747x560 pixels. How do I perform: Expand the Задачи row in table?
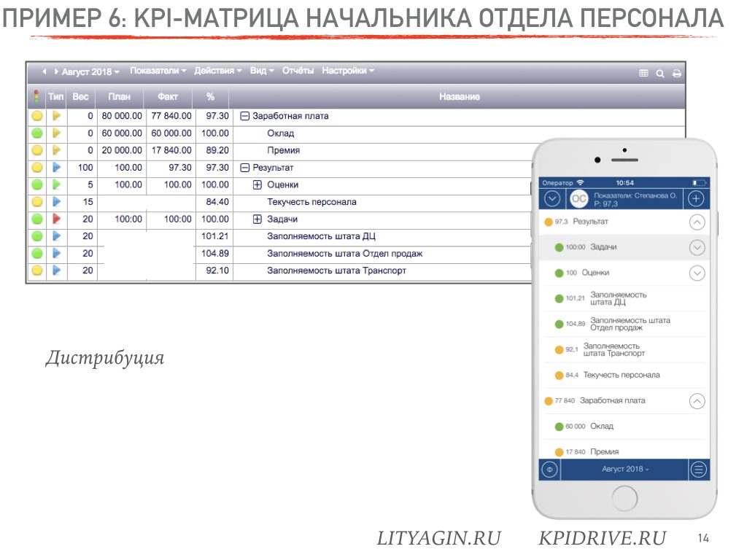[258, 219]
